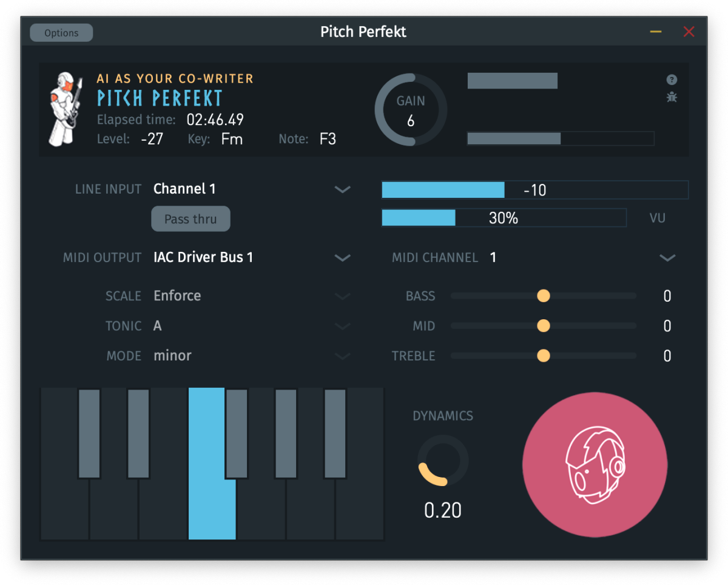The width and height of the screenshot is (728, 585).
Task: Click the MID slider handle
Action: coord(544,326)
